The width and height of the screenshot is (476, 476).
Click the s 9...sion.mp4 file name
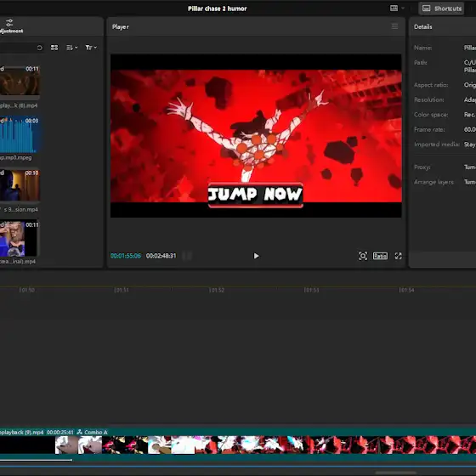(x=20, y=209)
